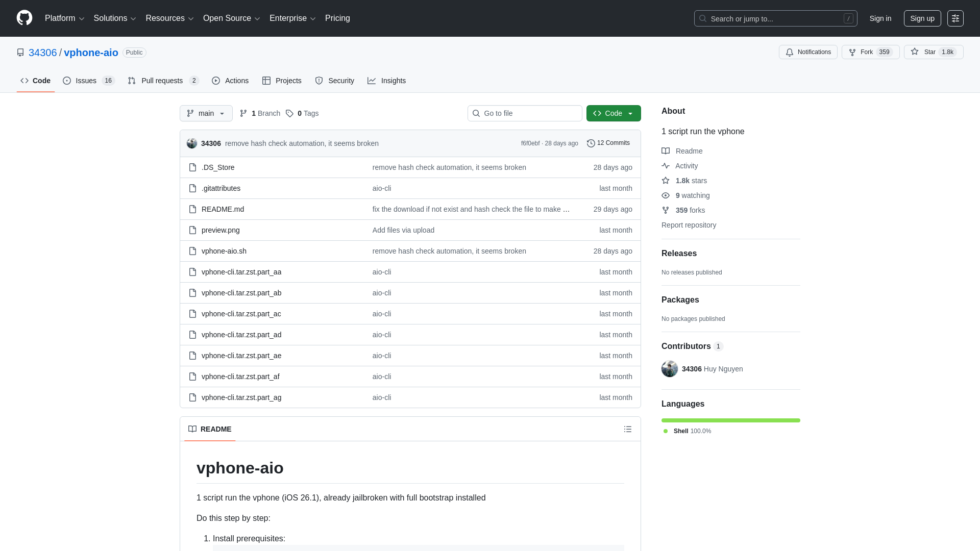Open the Resources menu dropdown
Image resolution: width=980 pixels, height=551 pixels.
click(x=169, y=18)
